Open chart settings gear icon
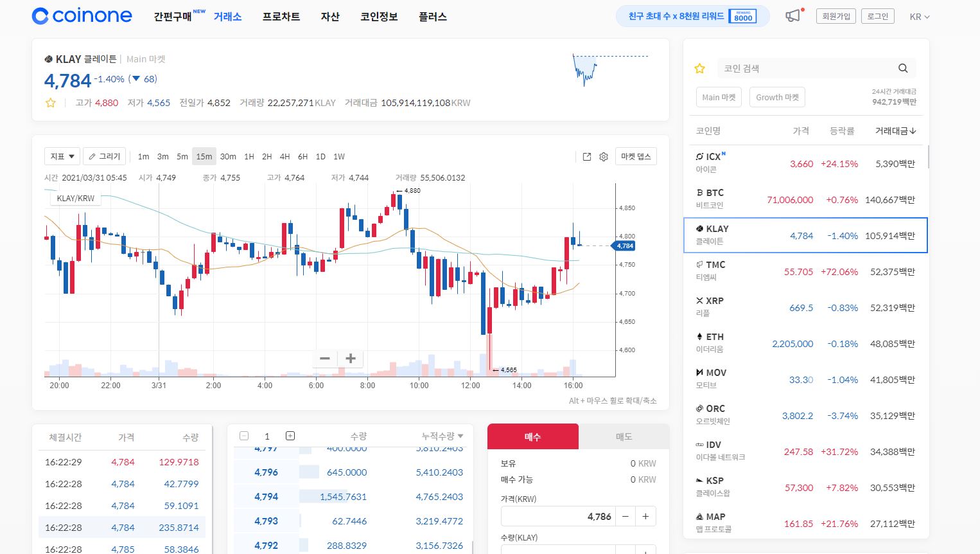 (x=604, y=157)
